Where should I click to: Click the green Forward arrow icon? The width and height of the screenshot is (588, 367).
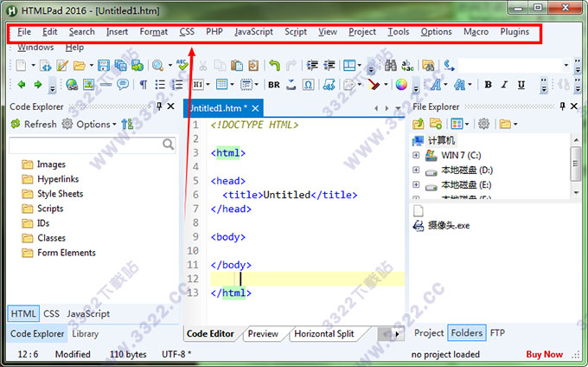[38, 85]
